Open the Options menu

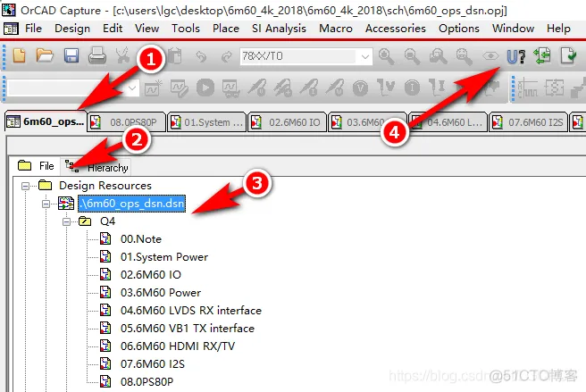pyautogui.click(x=459, y=29)
